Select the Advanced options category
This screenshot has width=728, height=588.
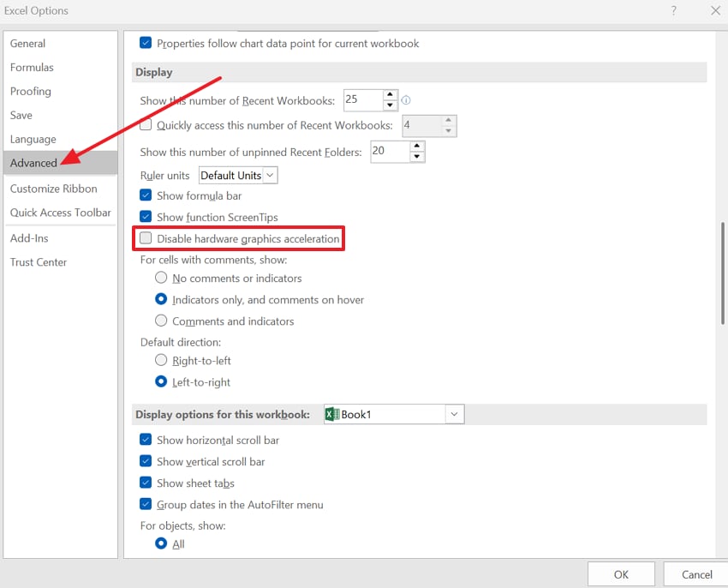[x=60, y=163]
